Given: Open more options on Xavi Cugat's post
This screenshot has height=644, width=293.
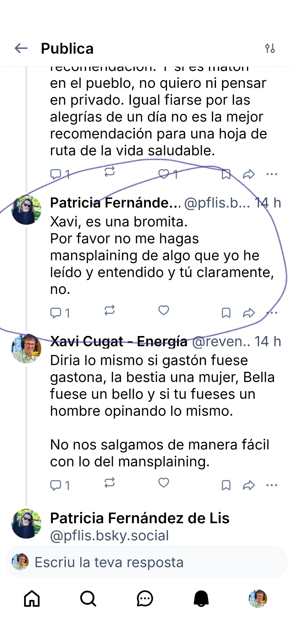Looking at the screenshot, I should tap(272, 485).
